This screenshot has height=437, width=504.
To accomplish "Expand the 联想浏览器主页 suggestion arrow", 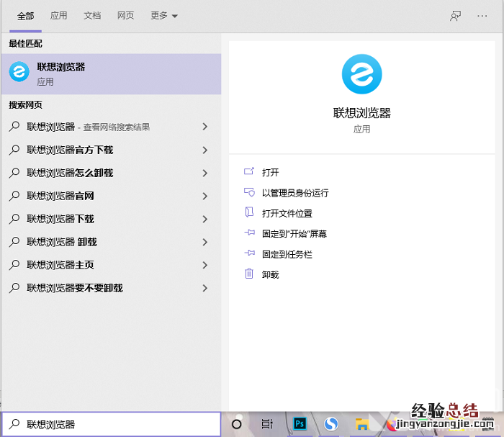I will pos(204,265).
